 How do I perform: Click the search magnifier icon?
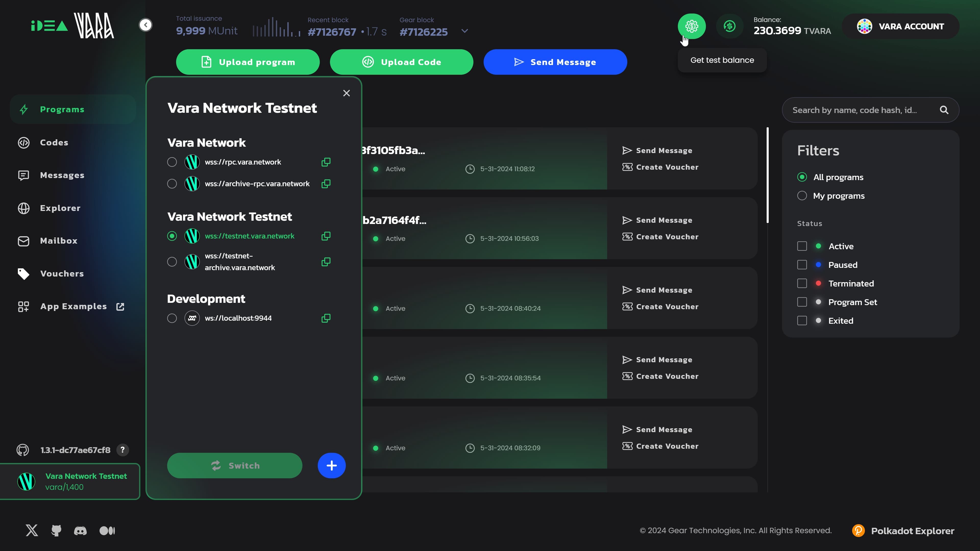[x=944, y=110]
